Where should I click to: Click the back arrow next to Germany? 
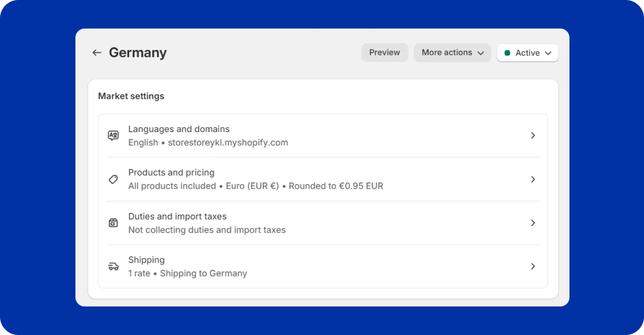click(97, 52)
